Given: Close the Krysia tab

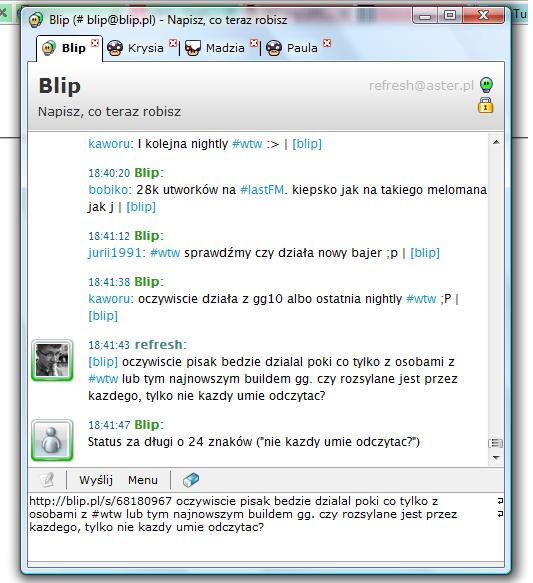Looking at the screenshot, I should (x=173, y=43).
